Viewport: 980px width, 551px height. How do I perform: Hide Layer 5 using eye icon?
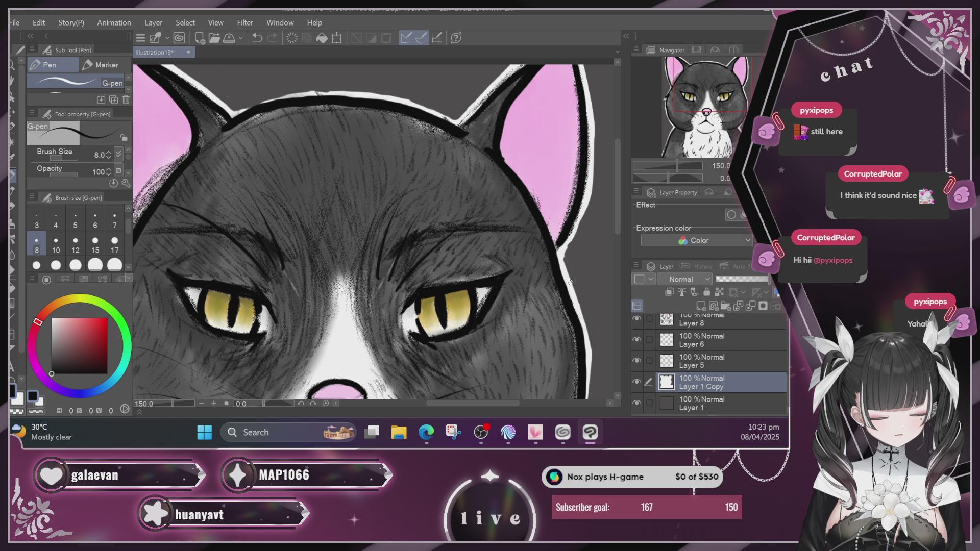(x=636, y=361)
